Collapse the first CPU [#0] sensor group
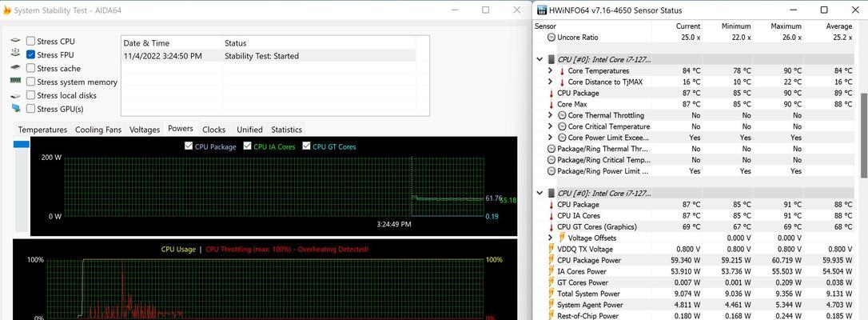Image resolution: width=868 pixels, height=320 pixels. pos(540,59)
